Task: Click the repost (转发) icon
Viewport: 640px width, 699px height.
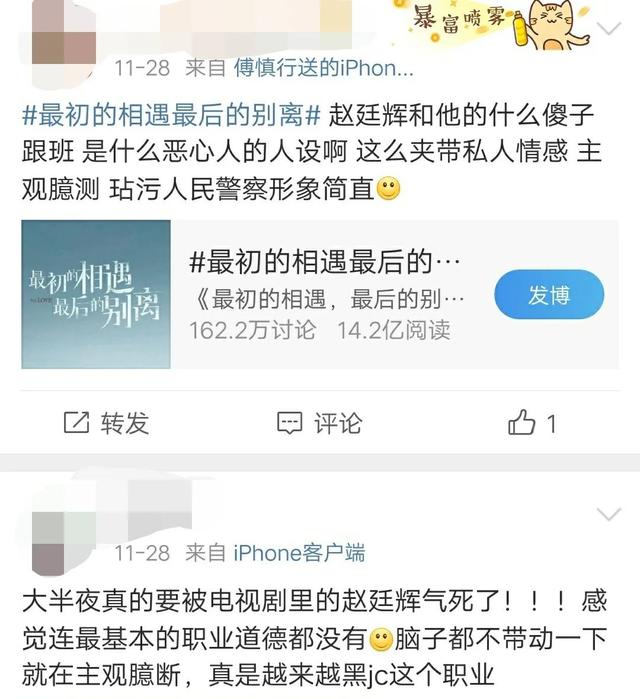Action: (x=76, y=422)
